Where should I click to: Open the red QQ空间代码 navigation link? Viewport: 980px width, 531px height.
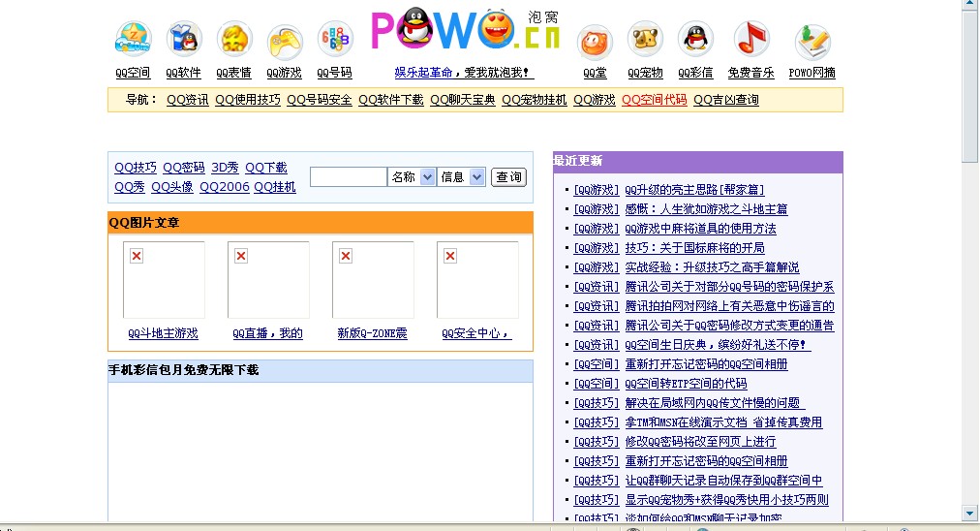pyautogui.click(x=655, y=100)
